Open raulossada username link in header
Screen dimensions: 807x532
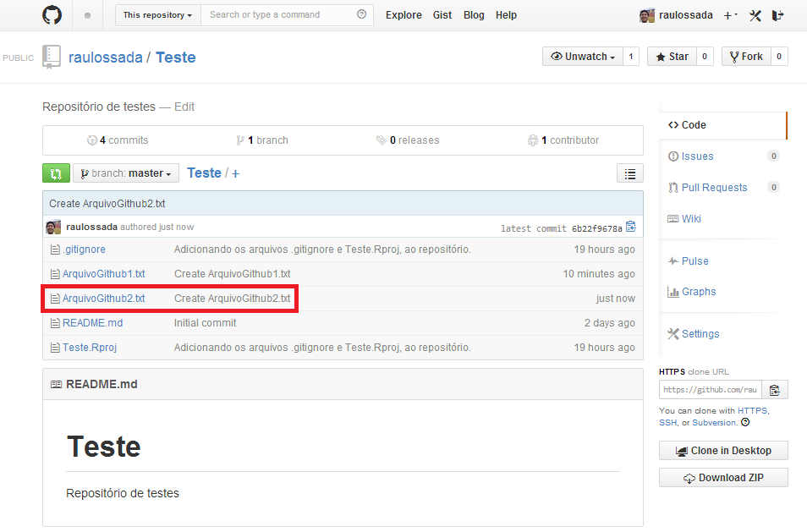(685, 15)
